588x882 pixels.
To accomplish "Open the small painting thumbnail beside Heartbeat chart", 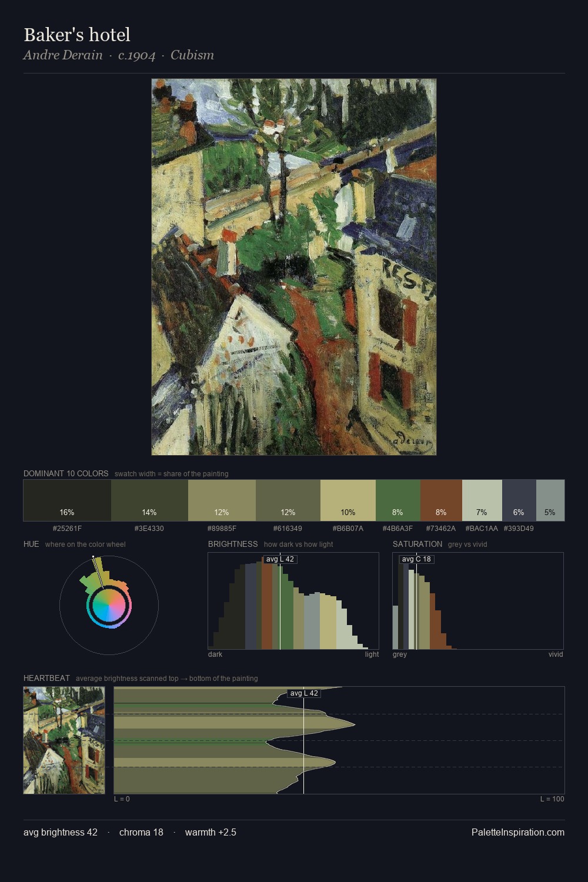I will pos(64,740).
